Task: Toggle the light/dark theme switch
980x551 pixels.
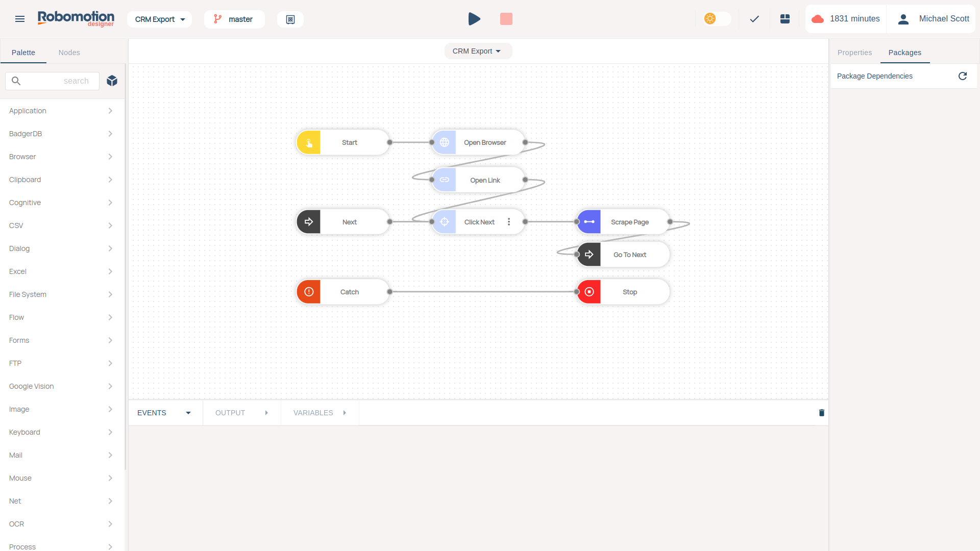Action: point(717,19)
